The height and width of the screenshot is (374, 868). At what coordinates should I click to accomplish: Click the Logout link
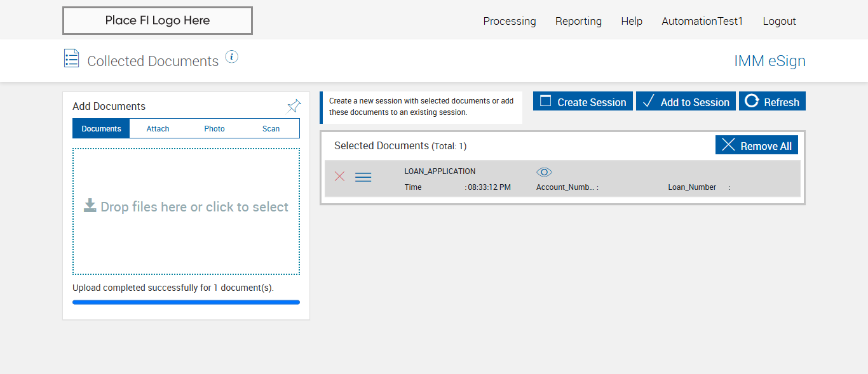[779, 21]
